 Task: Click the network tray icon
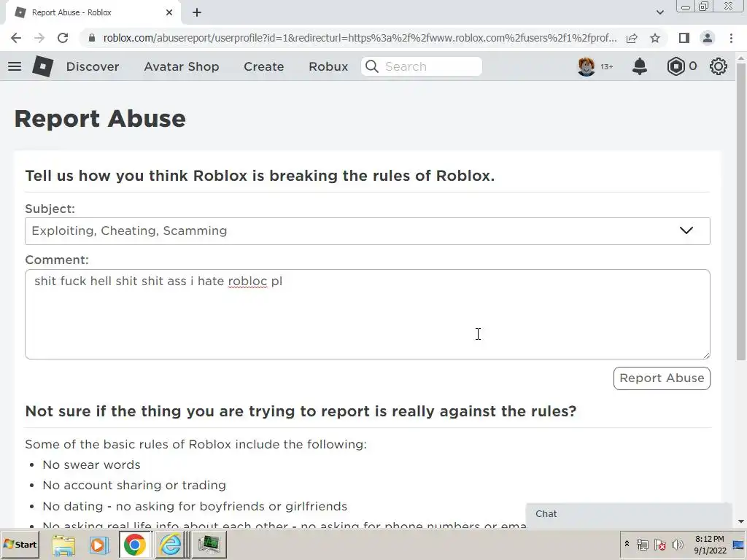(x=642, y=545)
